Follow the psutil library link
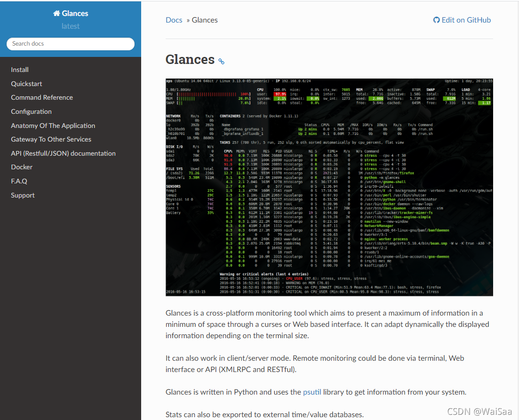Viewport: 519px width, 420px height. point(312,392)
